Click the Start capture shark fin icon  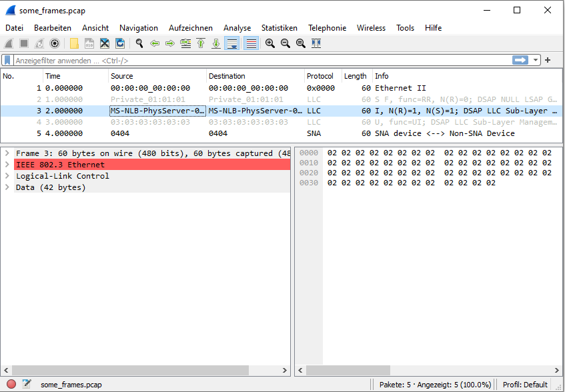9,43
